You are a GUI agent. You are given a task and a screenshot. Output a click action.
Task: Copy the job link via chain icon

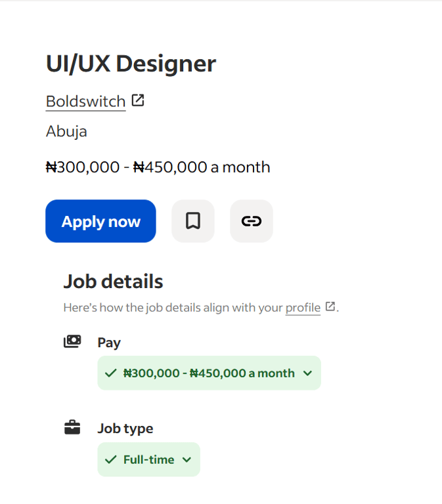[251, 221]
